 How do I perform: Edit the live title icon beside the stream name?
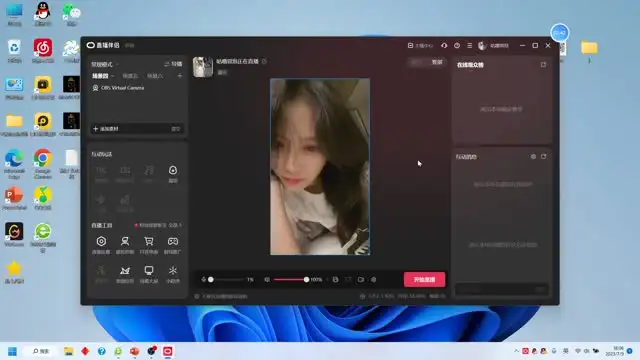pyautogui.click(x=264, y=61)
